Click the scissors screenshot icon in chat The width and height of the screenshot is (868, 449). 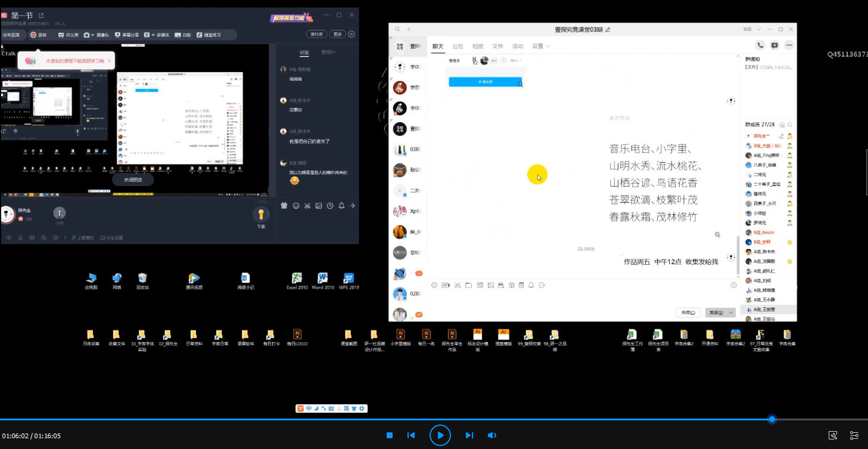458,286
